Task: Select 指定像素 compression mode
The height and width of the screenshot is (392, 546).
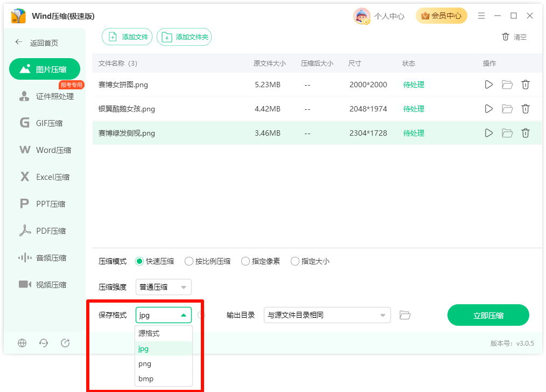Action: pos(261,261)
